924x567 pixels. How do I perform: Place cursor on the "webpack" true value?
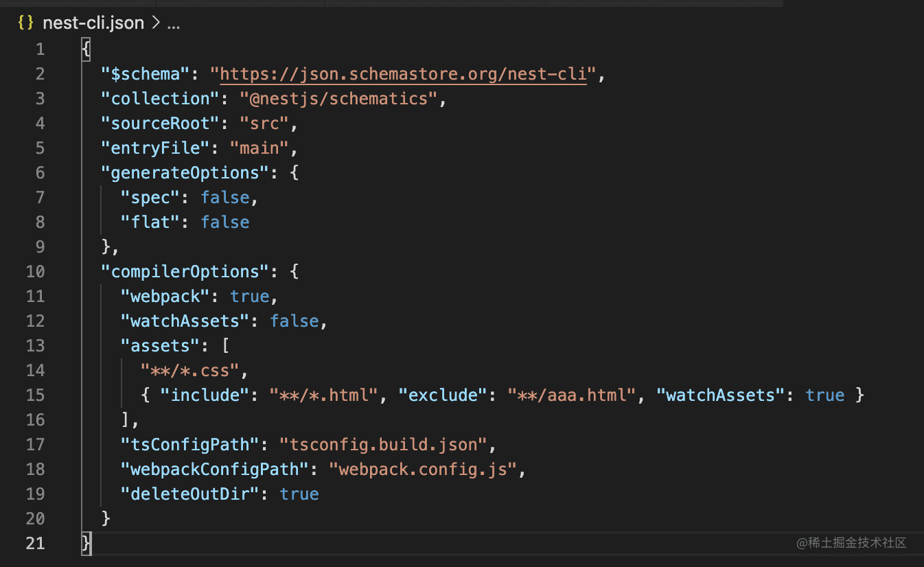pos(250,297)
